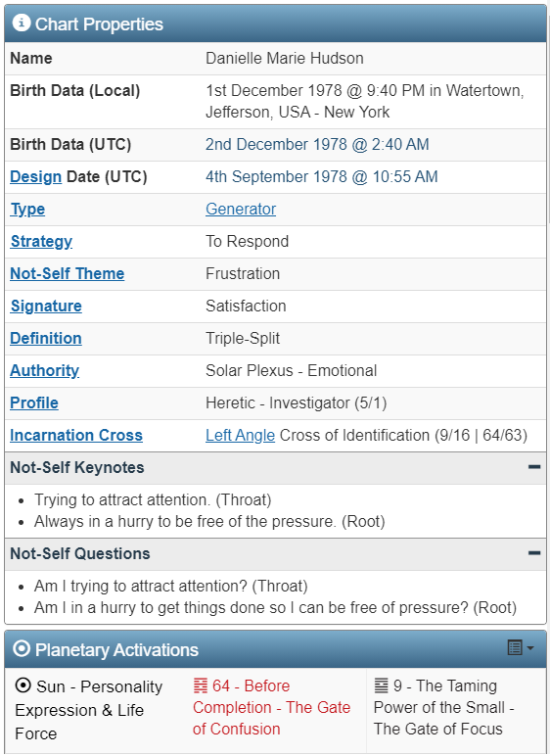
Task: Click the Profile link
Action: coord(34,402)
